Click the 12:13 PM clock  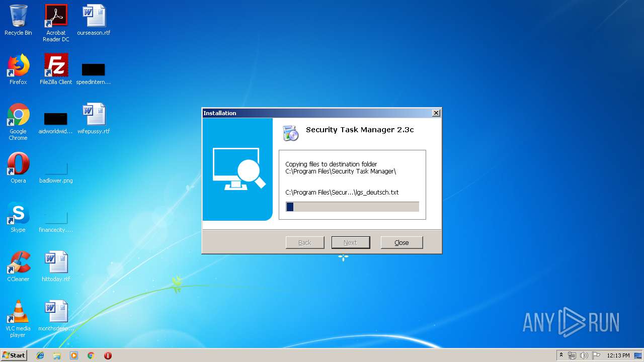coord(618,355)
